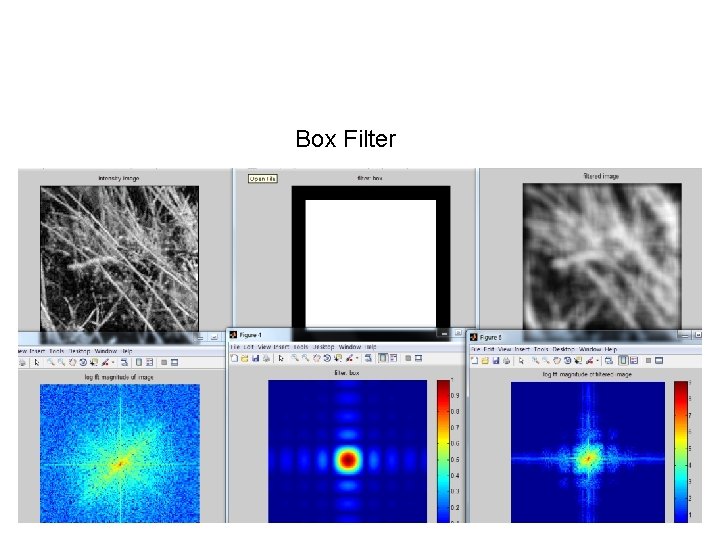Click Save icon in Figure 1 toolbar
The height and width of the screenshot is (540, 720).
[255, 358]
